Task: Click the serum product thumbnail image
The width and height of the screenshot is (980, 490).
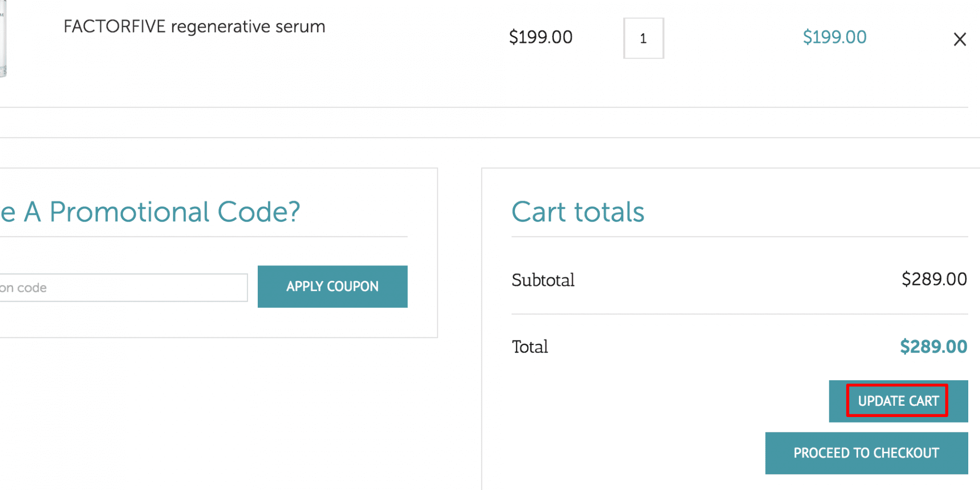Action: tap(3, 38)
